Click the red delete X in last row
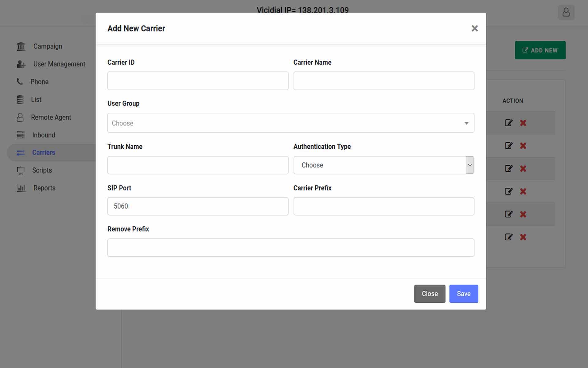588x368 pixels. [x=523, y=237]
